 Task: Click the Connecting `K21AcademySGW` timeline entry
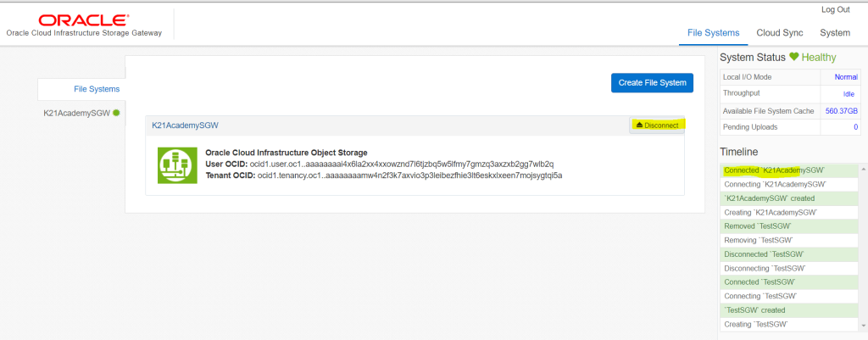coord(789,184)
